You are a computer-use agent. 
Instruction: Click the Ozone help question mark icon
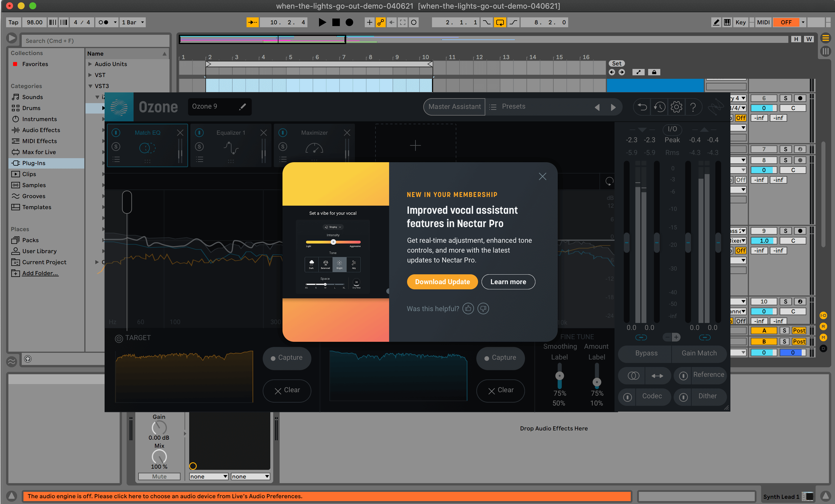click(x=693, y=107)
